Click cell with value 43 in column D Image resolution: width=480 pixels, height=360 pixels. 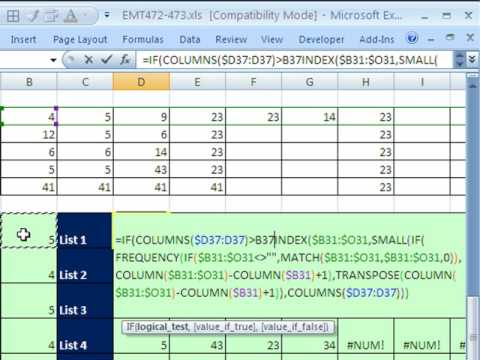(141, 170)
